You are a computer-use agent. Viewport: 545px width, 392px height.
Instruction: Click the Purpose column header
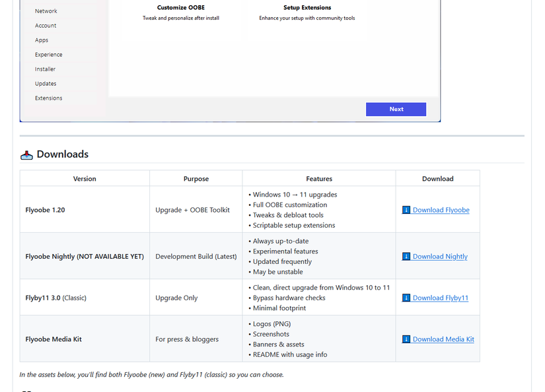click(x=196, y=179)
